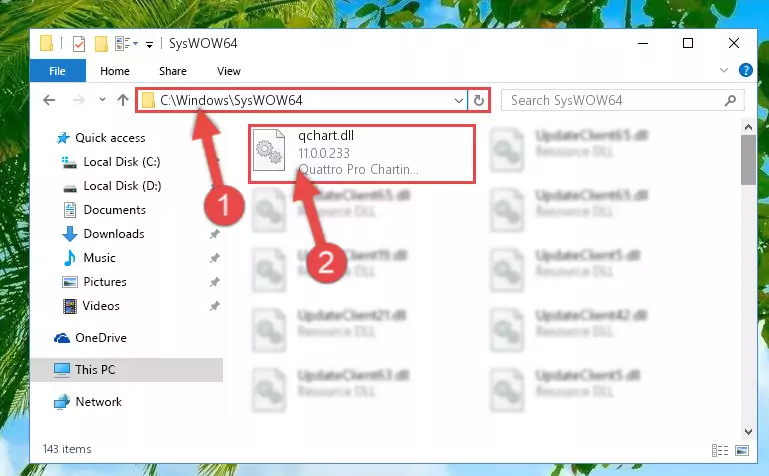Select OneDrive in the navigation pane
Viewport: 769px width, 476px height.
(101, 338)
